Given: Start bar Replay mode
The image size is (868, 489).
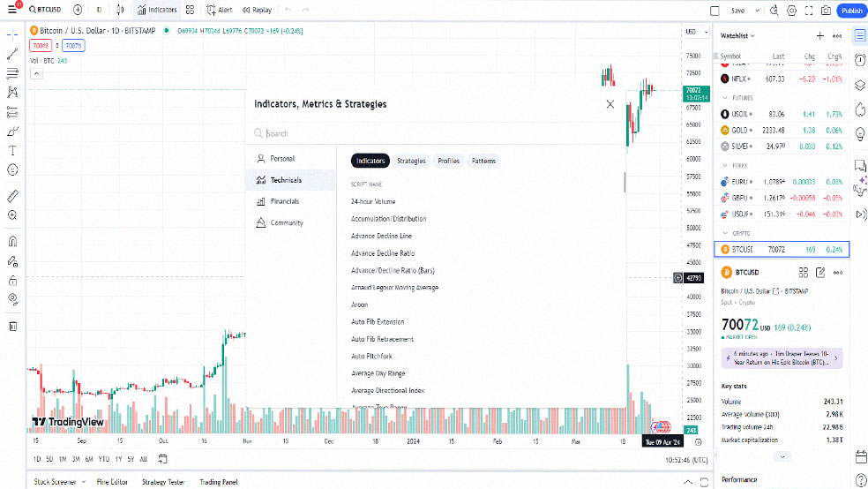Looking at the screenshot, I should click(257, 10).
